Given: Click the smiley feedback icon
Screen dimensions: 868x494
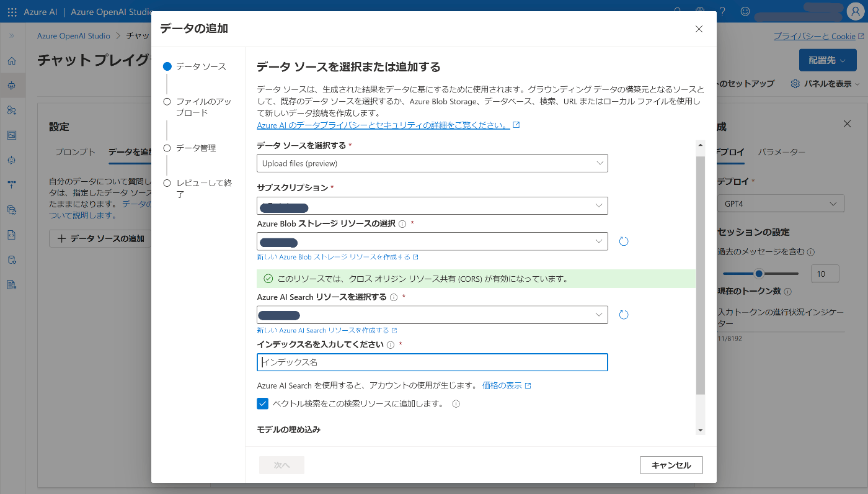Looking at the screenshot, I should pyautogui.click(x=745, y=11).
